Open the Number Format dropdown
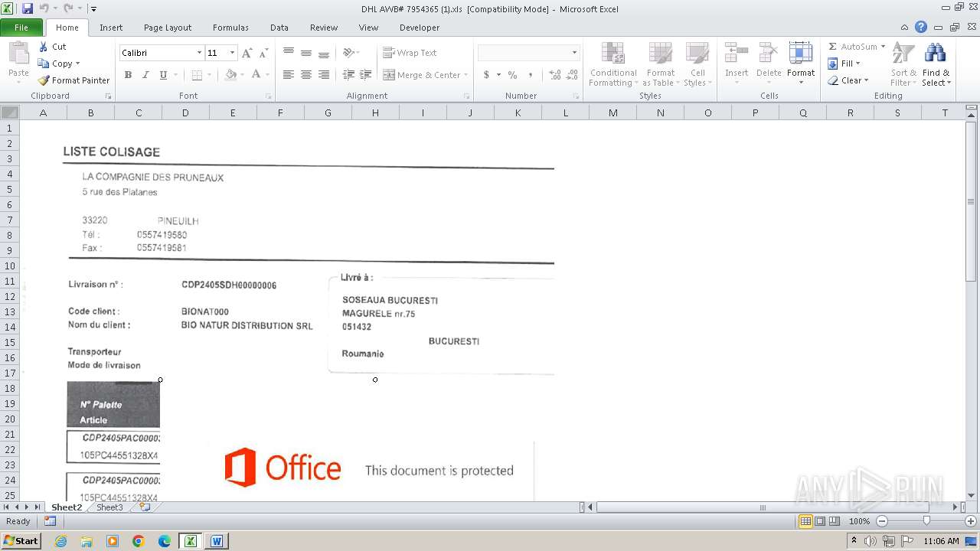 (574, 53)
